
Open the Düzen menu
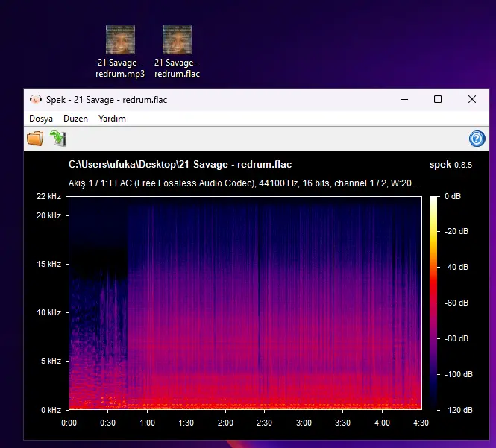75,119
